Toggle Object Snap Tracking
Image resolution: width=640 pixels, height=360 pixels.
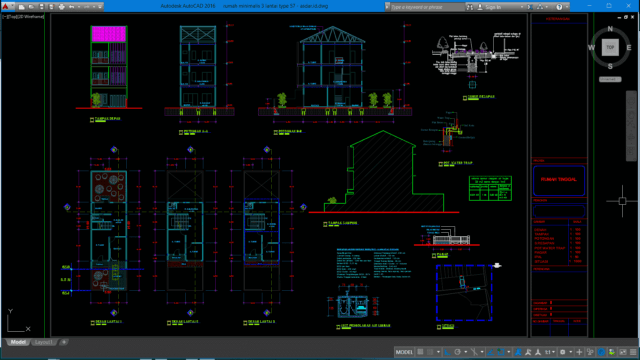coord(490,352)
